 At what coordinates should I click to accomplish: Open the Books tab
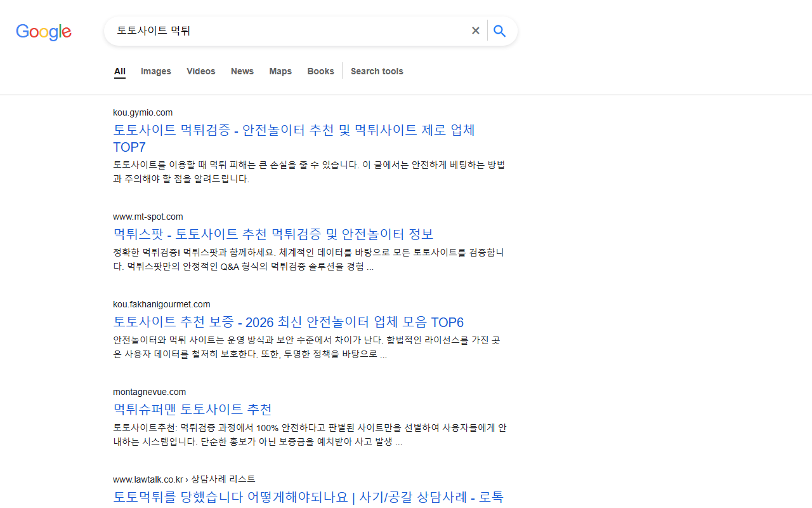(x=320, y=71)
